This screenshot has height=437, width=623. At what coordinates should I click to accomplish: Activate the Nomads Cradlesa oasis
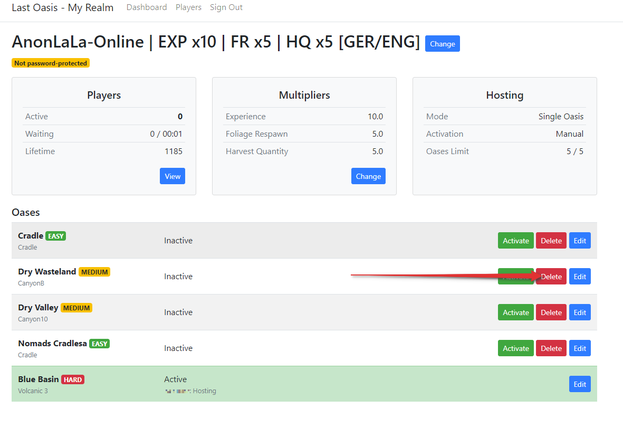pos(515,348)
